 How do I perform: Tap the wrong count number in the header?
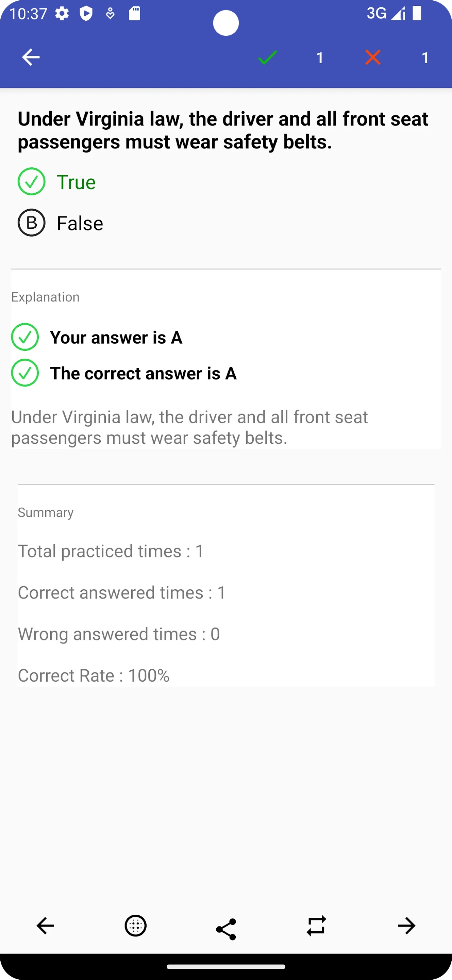[x=425, y=58]
